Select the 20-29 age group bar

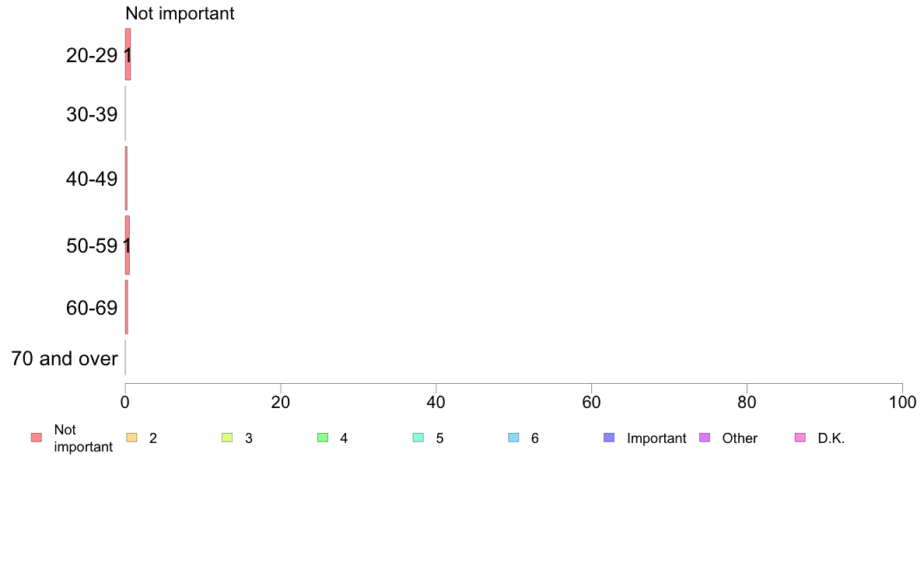coord(128,54)
